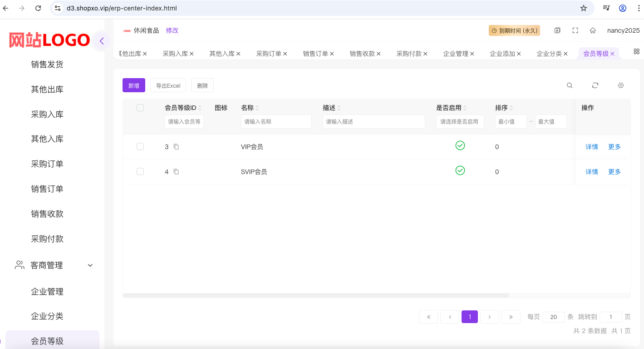This screenshot has height=349, width=644.
Task: Open the browser profile icon
Action: [623, 8]
